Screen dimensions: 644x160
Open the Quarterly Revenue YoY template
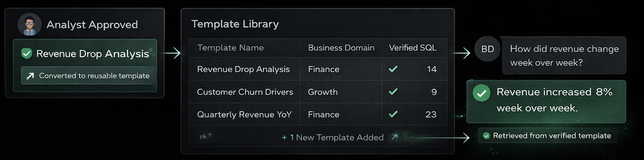point(244,115)
